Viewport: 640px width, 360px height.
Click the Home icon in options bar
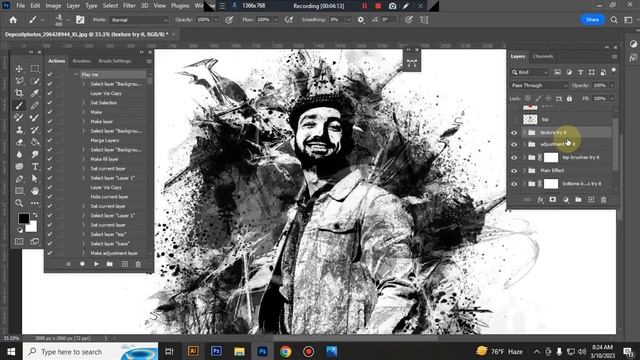(13, 20)
